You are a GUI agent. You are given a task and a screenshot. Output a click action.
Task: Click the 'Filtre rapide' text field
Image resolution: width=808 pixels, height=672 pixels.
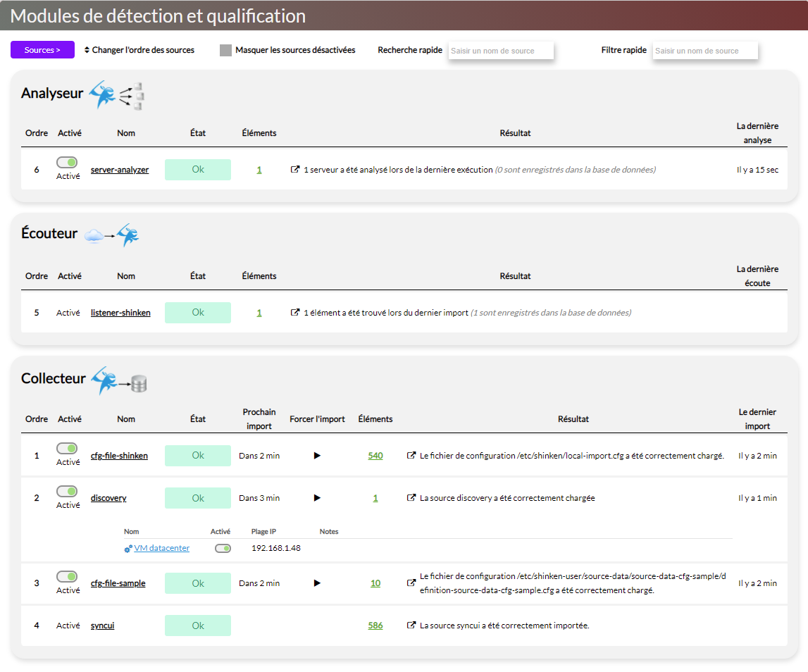704,51
